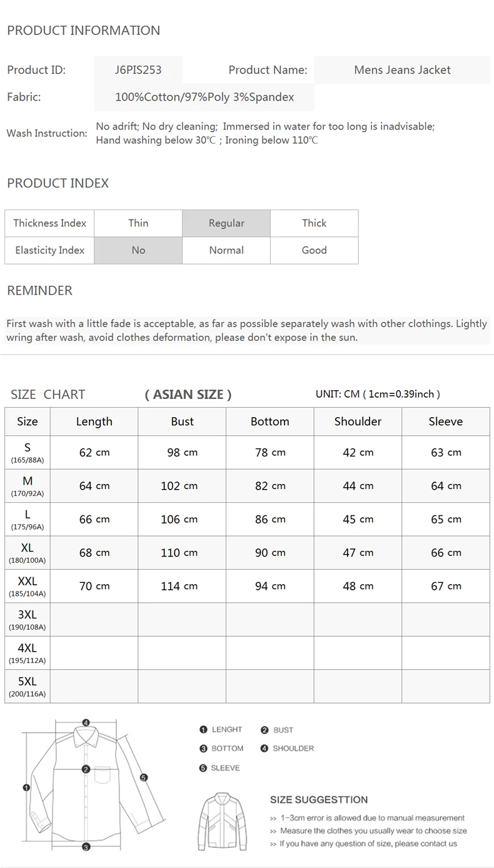Click the shirt measurement diagram
The image size is (494, 868).
(x=86, y=786)
